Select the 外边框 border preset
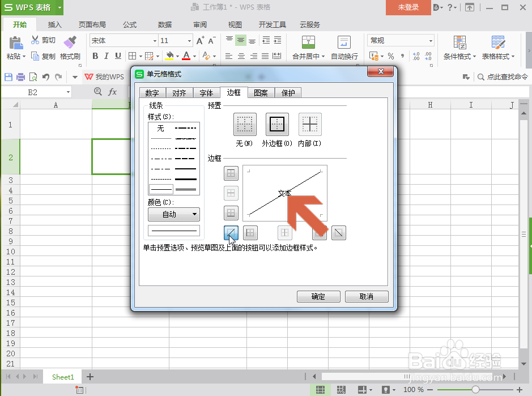532x396 pixels. 277,124
